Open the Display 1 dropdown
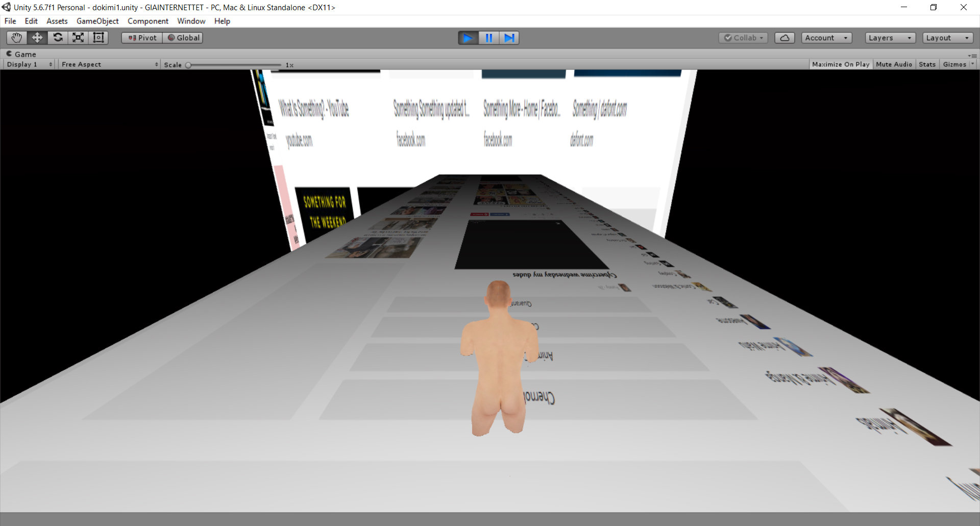The image size is (980, 526). point(29,64)
